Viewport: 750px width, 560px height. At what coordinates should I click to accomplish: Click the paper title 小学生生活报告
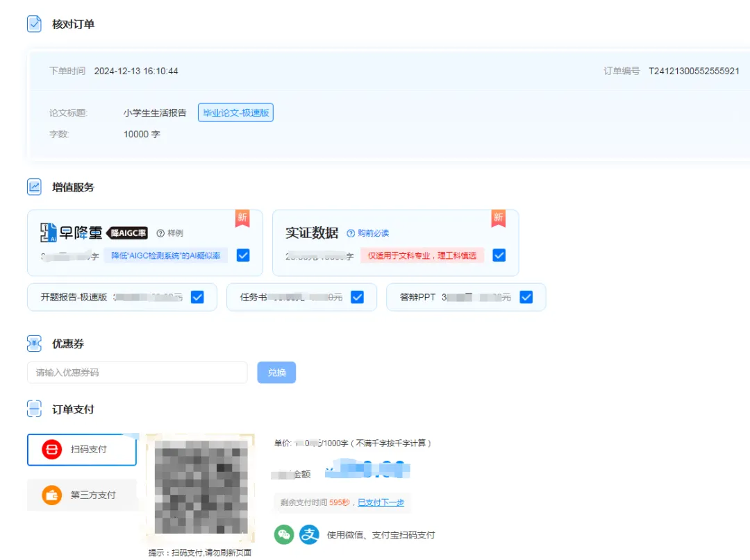point(155,113)
